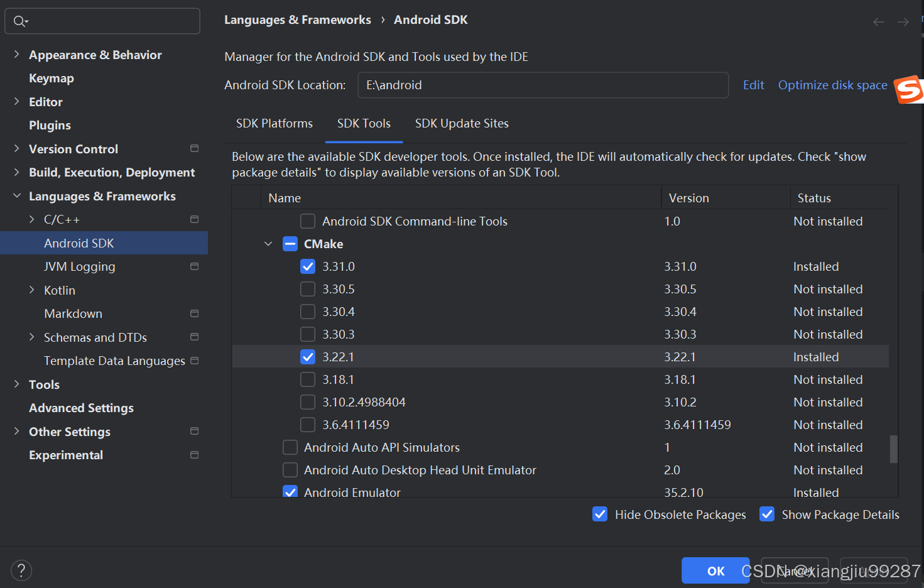Expand the Kotlin subsection
This screenshot has width=924, height=588.
[32, 290]
